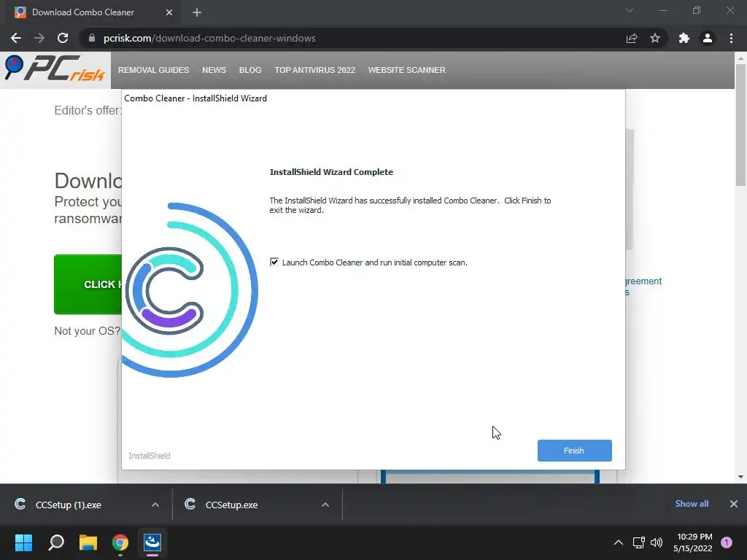Go back in the browser
Image resolution: width=747 pixels, height=560 pixels.
click(x=16, y=38)
